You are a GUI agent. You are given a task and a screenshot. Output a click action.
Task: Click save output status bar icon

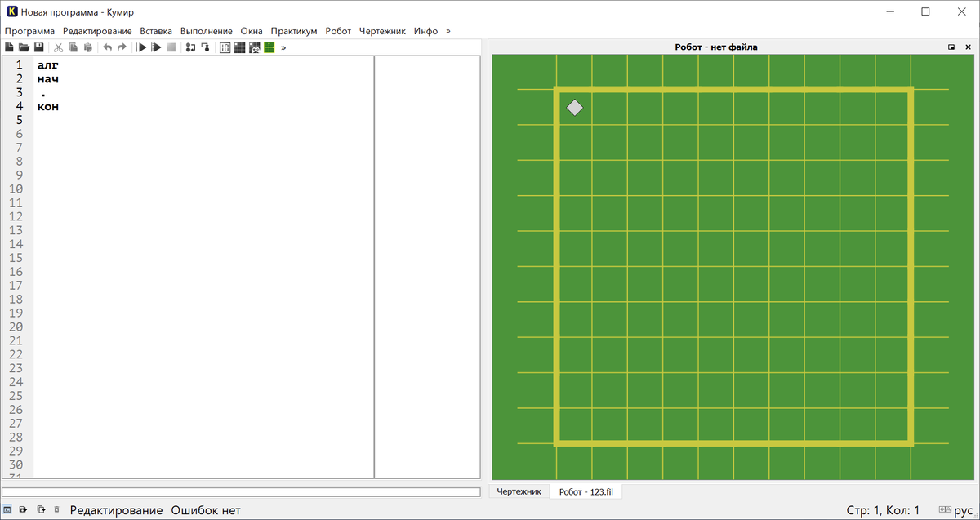pos(24,510)
